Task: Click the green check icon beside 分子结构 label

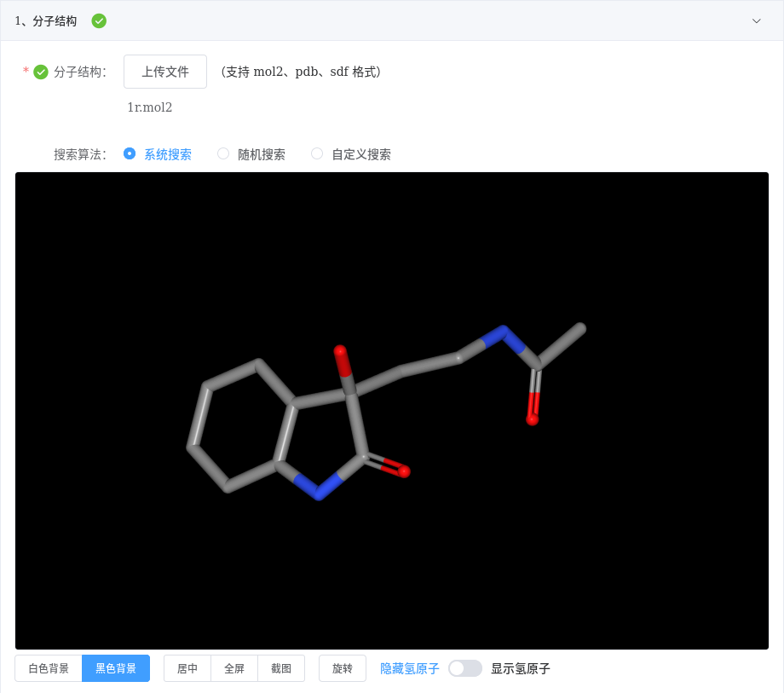Action: [x=41, y=72]
